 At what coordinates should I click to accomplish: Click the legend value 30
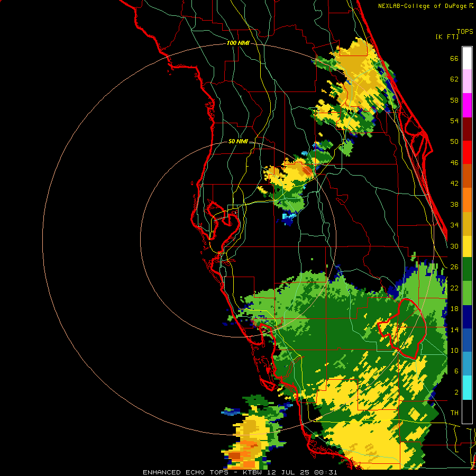(x=454, y=246)
